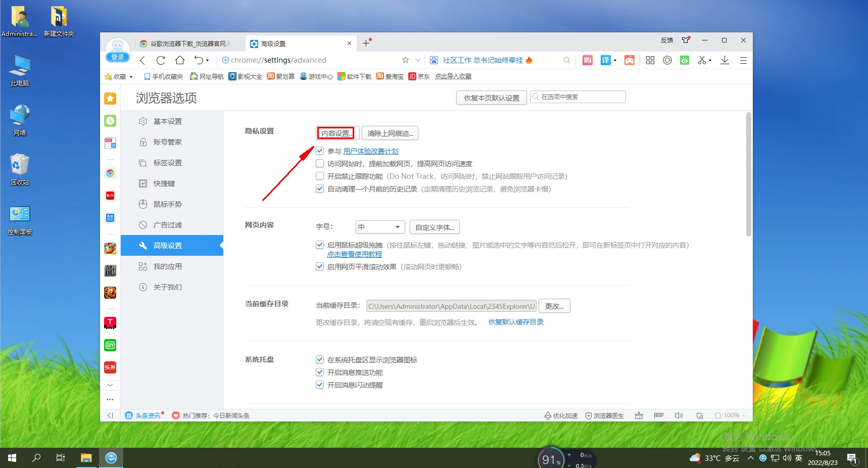Open the game controller toolbar icon
868x468 pixels.
click(x=630, y=60)
